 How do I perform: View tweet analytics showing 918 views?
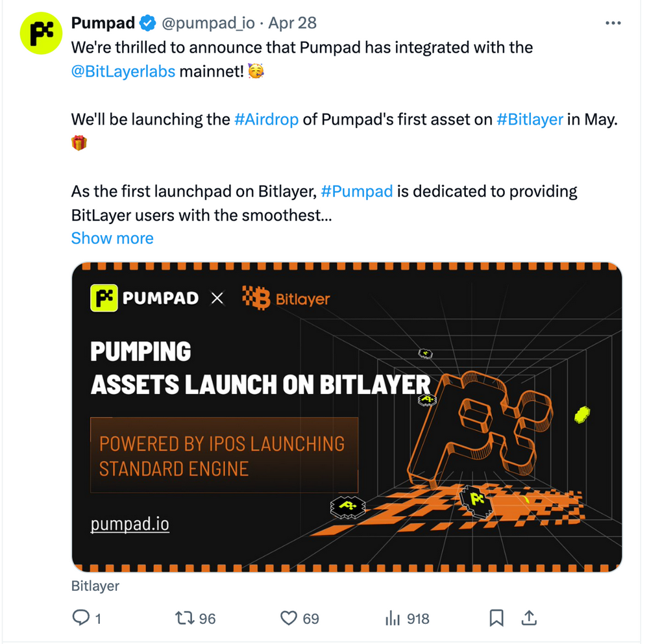pyautogui.click(x=393, y=618)
